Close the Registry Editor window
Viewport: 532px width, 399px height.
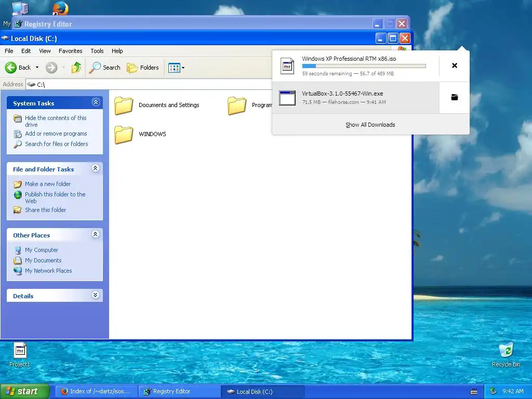pos(402,24)
